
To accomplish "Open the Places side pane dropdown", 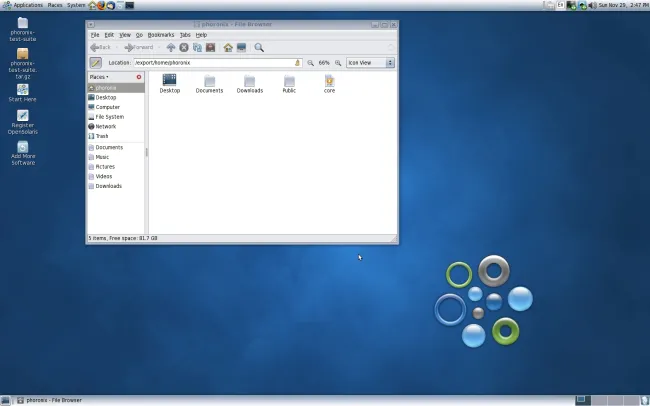I will pyautogui.click(x=99, y=77).
